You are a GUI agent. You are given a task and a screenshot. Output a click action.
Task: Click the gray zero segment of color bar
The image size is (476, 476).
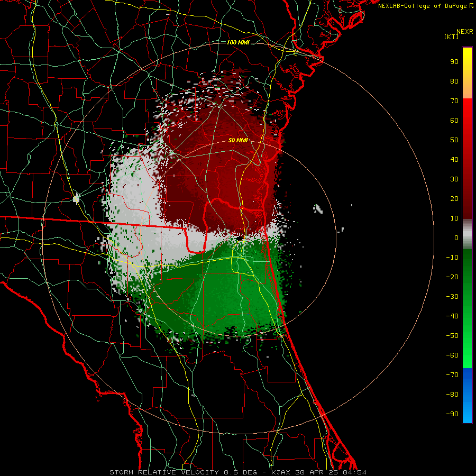click(467, 234)
